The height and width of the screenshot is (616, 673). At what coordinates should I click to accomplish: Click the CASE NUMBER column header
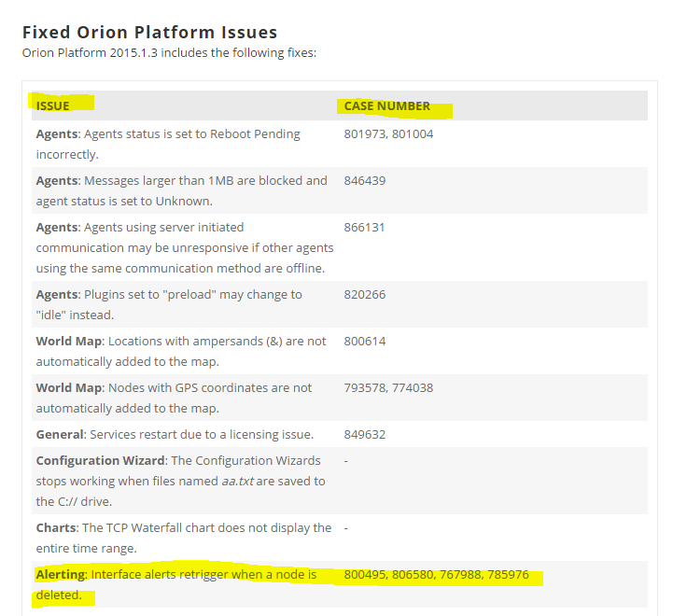[x=386, y=105]
